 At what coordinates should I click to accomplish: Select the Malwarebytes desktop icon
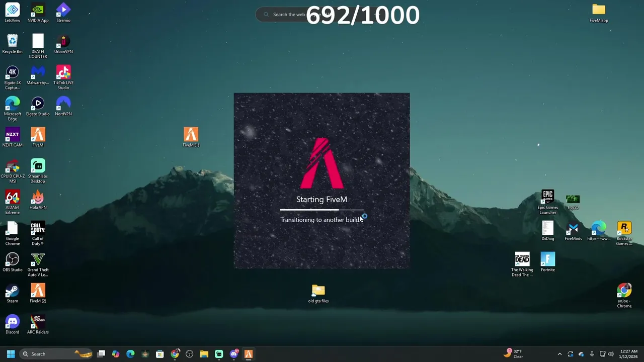[38, 75]
